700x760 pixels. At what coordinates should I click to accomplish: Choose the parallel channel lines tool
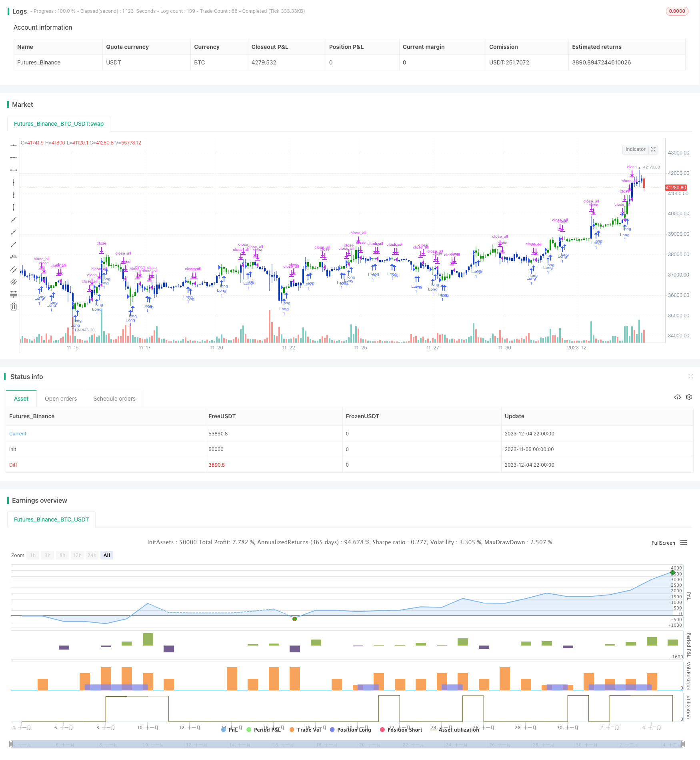14,269
